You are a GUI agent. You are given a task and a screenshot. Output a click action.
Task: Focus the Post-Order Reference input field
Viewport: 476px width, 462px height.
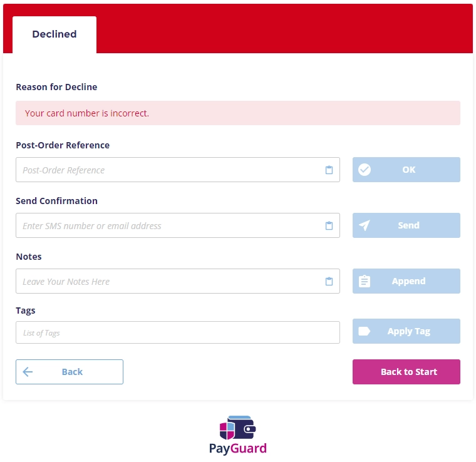click(x=169, y=170)
